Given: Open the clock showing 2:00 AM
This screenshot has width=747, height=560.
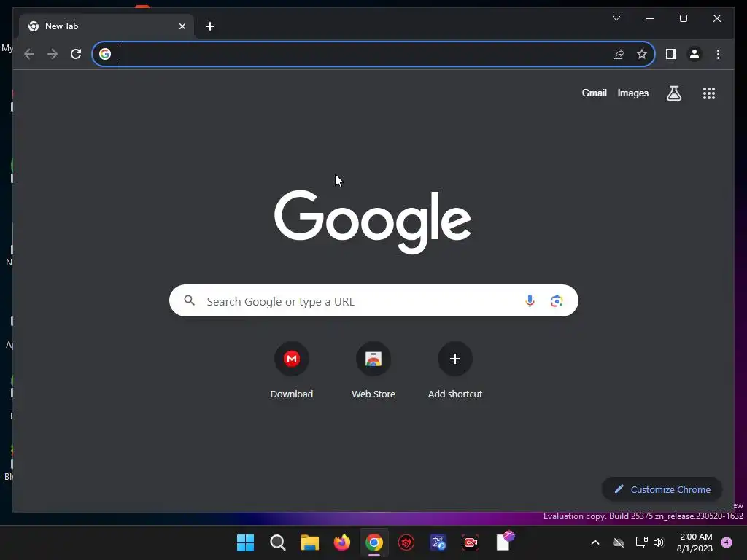Looking at the screenshot, I should pos(695,542).
